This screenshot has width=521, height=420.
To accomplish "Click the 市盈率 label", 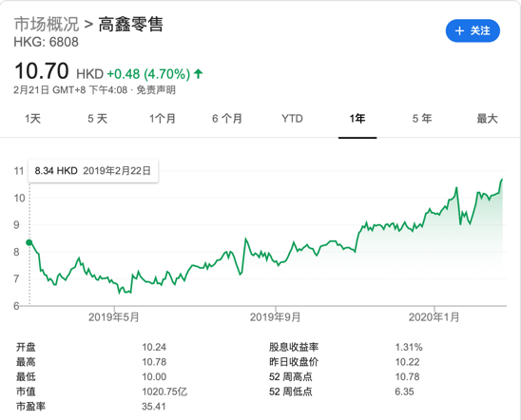I will coord(30,407).
